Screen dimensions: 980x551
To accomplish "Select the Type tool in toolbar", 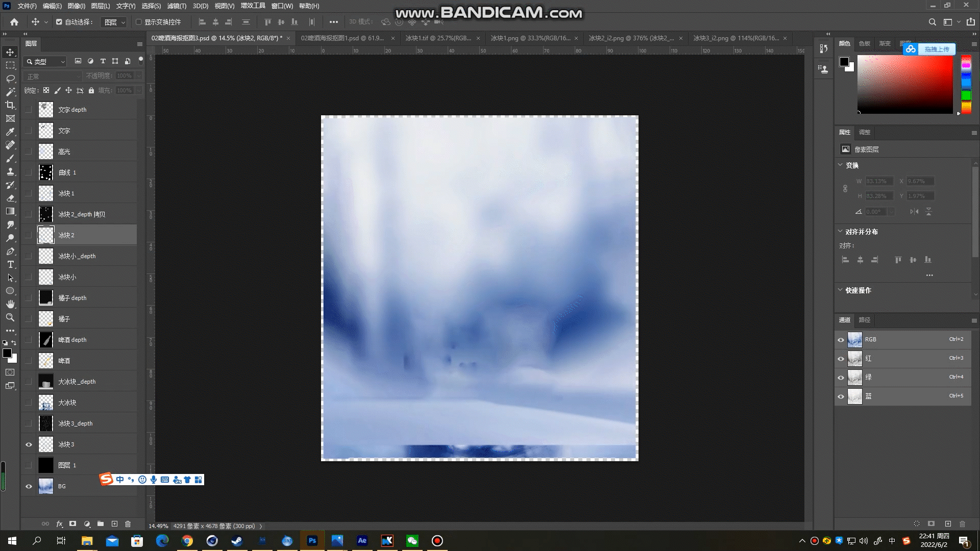I will [x=10, y=264].
